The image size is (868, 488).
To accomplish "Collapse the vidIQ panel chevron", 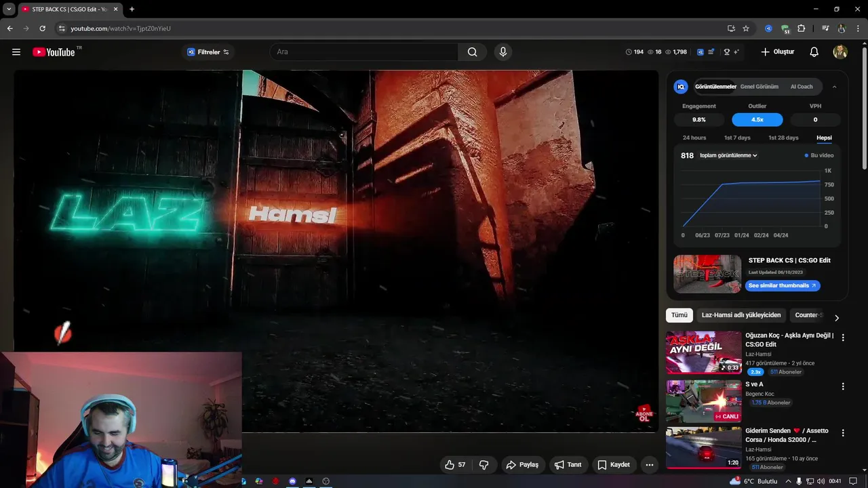I will 834,87.
